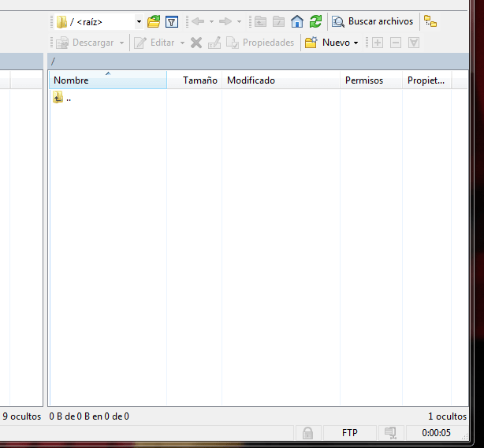484x448 pixels.
Task: Click the root directory folder icon
Action: coord(279,21)
